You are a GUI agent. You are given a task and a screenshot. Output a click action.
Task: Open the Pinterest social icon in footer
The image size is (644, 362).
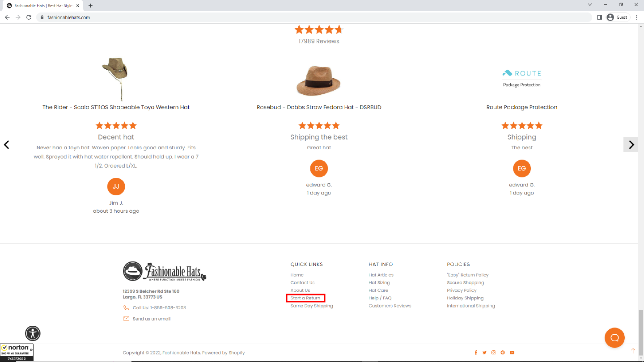[503, 353]
